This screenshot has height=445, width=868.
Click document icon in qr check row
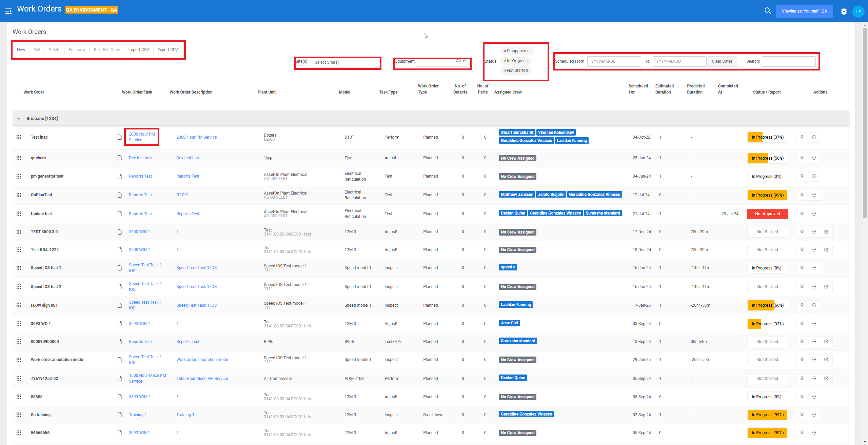coord(119,158)
